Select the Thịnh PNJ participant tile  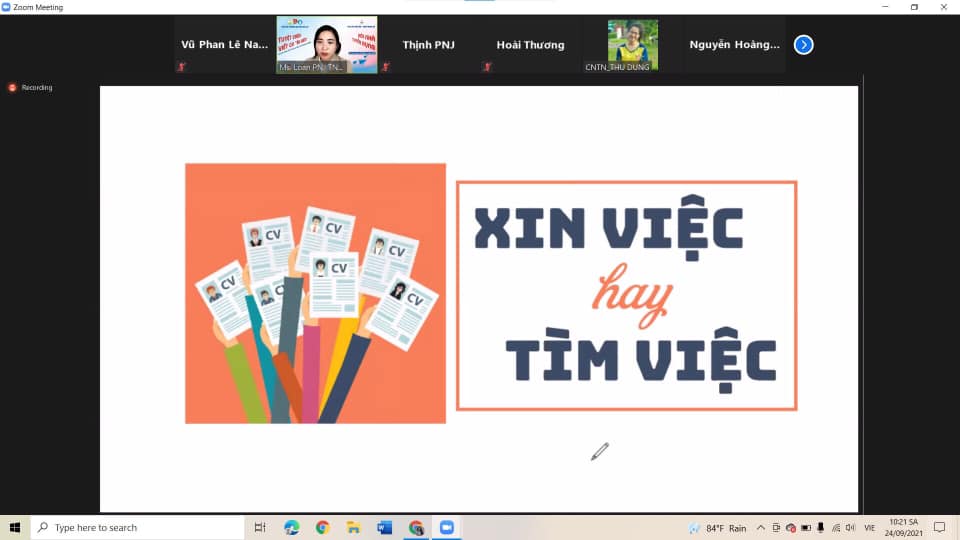[x=428, y=45]
